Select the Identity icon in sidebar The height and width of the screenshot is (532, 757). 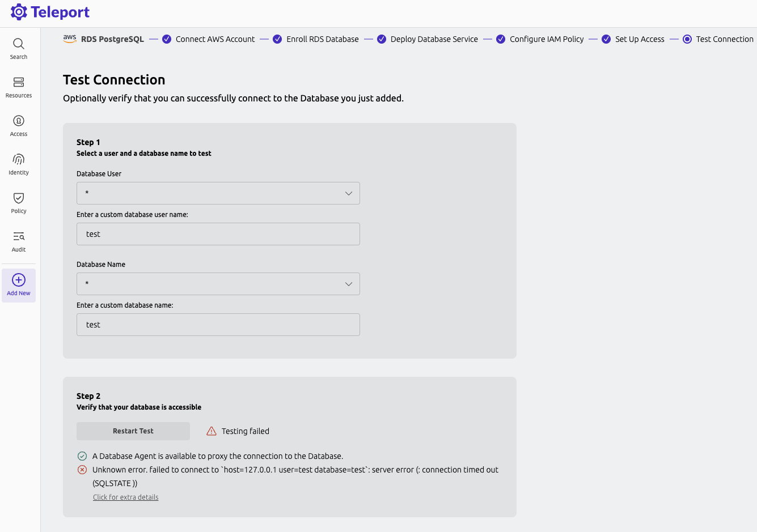(x=18, y=159)
